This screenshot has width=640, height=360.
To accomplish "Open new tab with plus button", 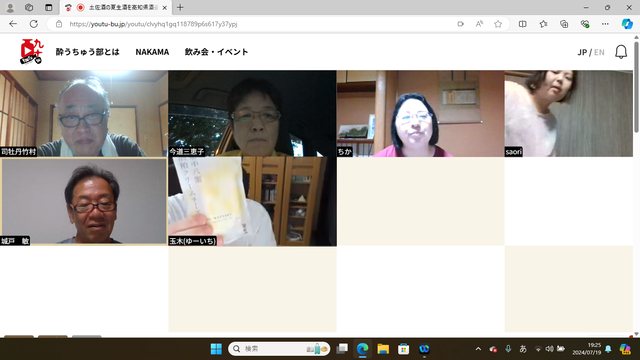I will [180, 7].
